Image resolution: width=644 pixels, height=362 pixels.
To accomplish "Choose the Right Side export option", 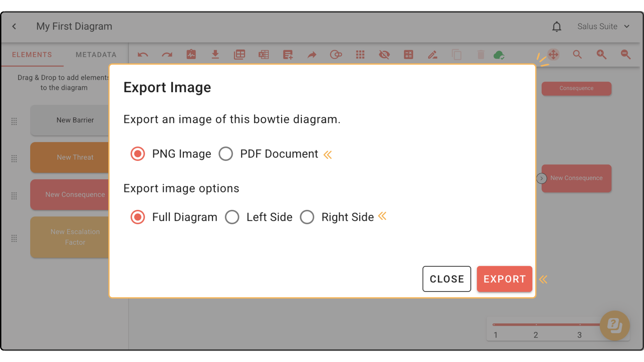I will click(307, 217).
